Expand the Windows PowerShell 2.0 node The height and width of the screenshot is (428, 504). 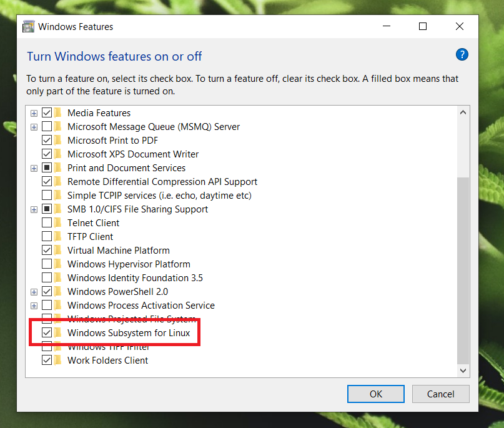[34, 292]
